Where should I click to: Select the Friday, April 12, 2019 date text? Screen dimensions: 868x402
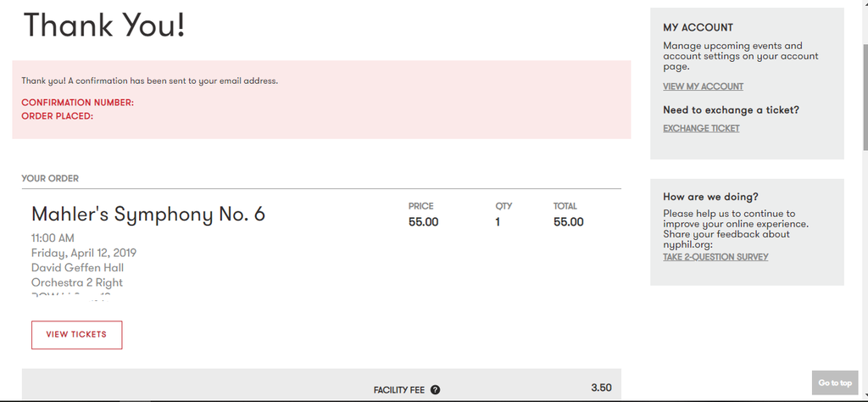point(84,253)
